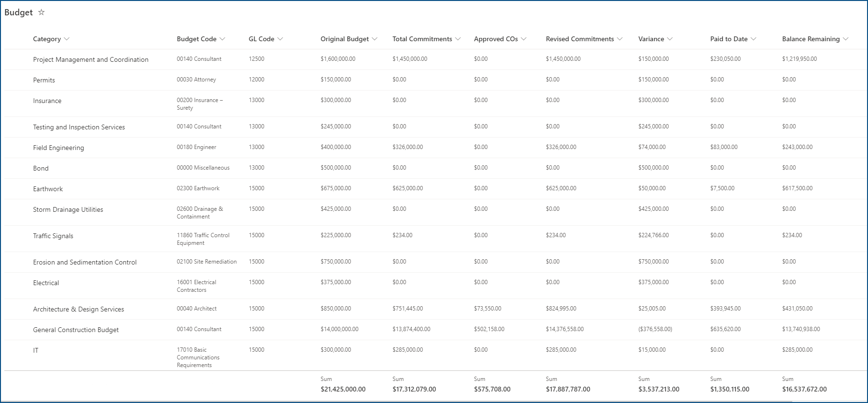Open Total Commitments column menu

coord(458,39)
